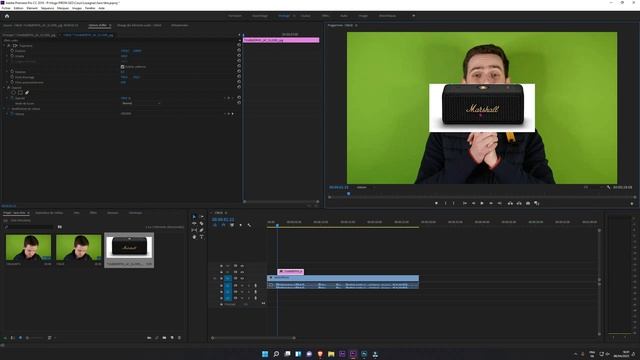Play the sequence in Program monitor
640x360 pixels.
point(482,203)
